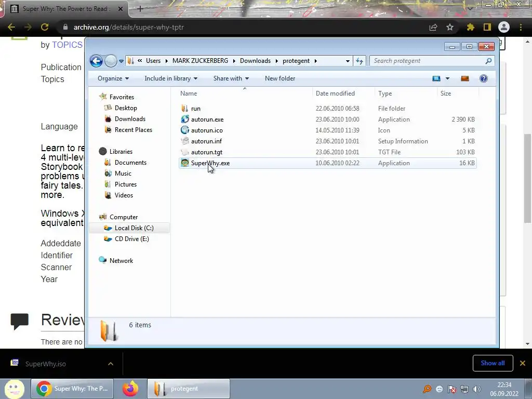Click MARK ZUCKERBERG in address breadcrumb
Screen dimensions: 532x399
point(200,61)
